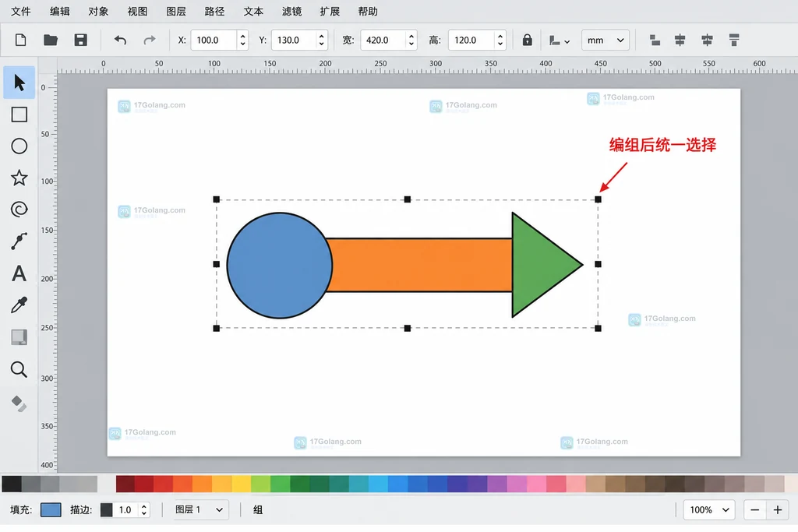Click the zoom in plus button

click(778, 509)
